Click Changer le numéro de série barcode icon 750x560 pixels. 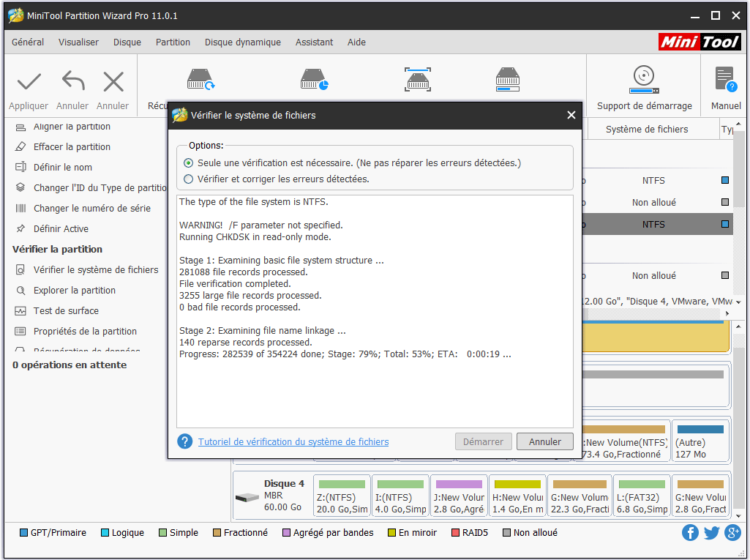point(20,208)
